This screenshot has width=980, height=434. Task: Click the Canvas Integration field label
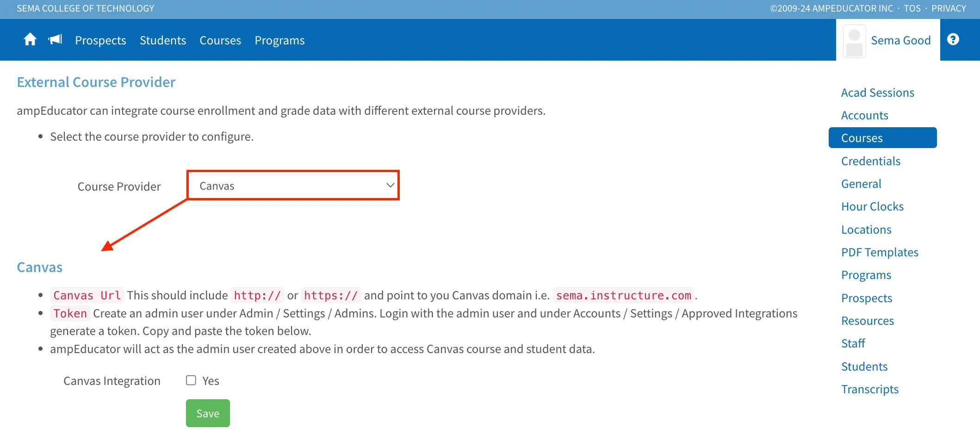pos(112,381)
